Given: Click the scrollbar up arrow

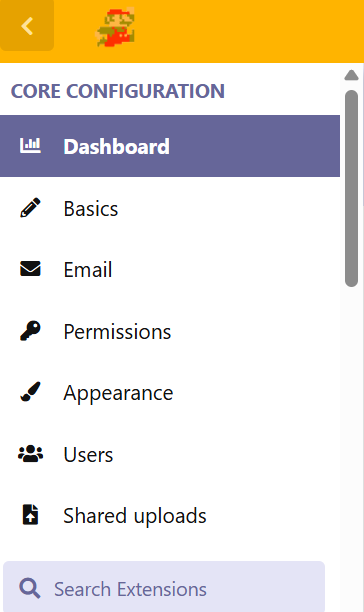Looking at the screenshot, I should coord(352,75).
